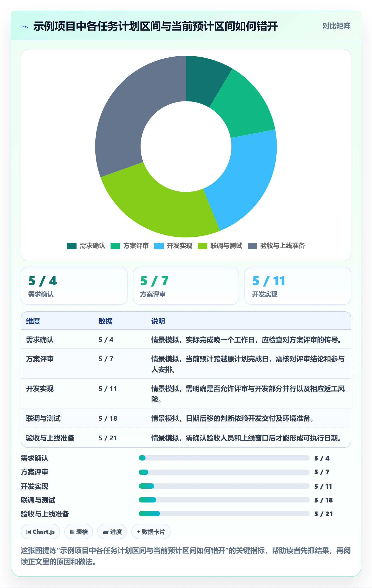Screen dimensions: 372x588
Task: Click the 联调与测试 progress bar
Action: (x=224, y=500)
